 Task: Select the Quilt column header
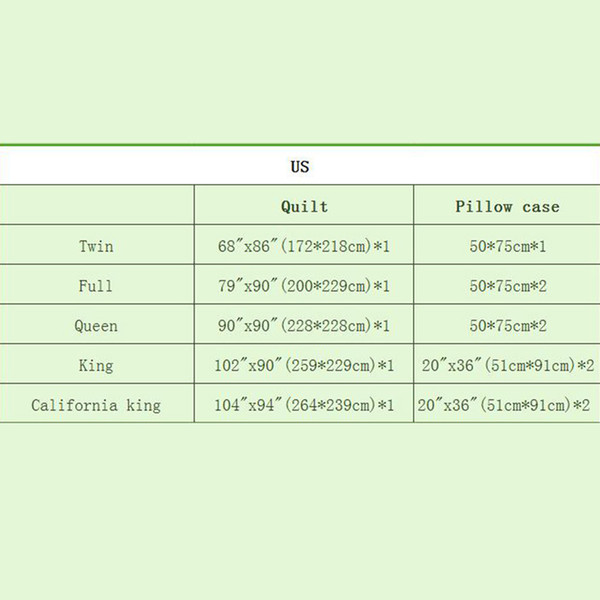[304, 207]
